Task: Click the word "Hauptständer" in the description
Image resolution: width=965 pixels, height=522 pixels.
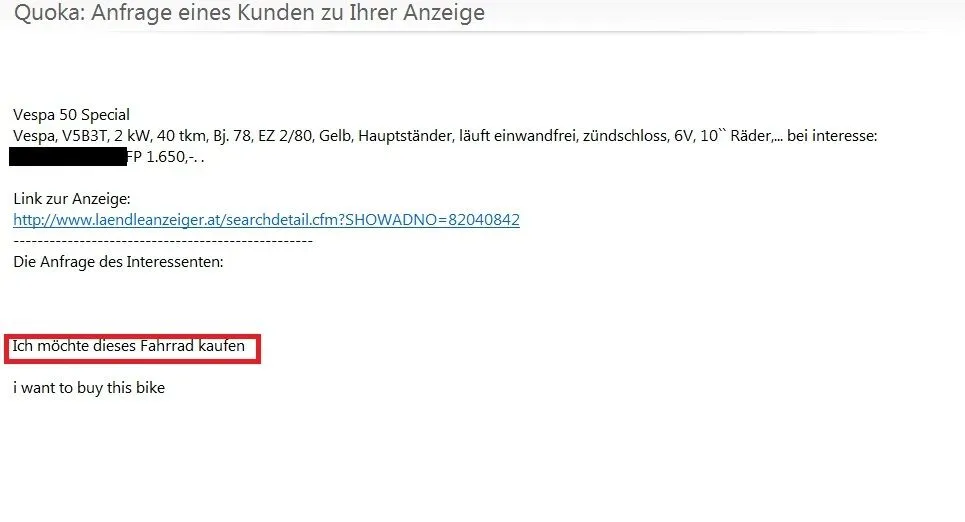Action: [404, 136]
